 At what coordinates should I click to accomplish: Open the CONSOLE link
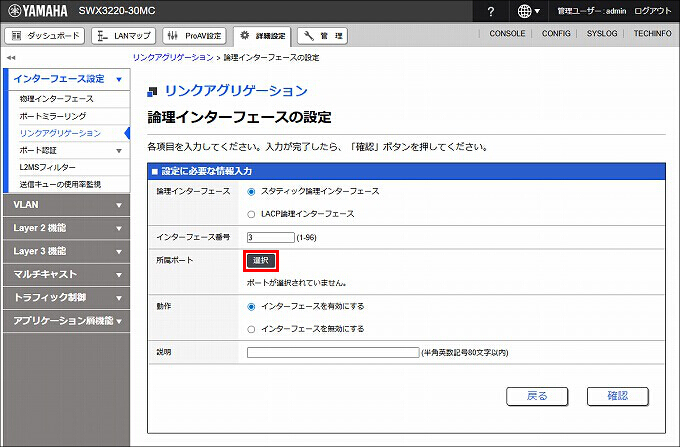(507, 33)
